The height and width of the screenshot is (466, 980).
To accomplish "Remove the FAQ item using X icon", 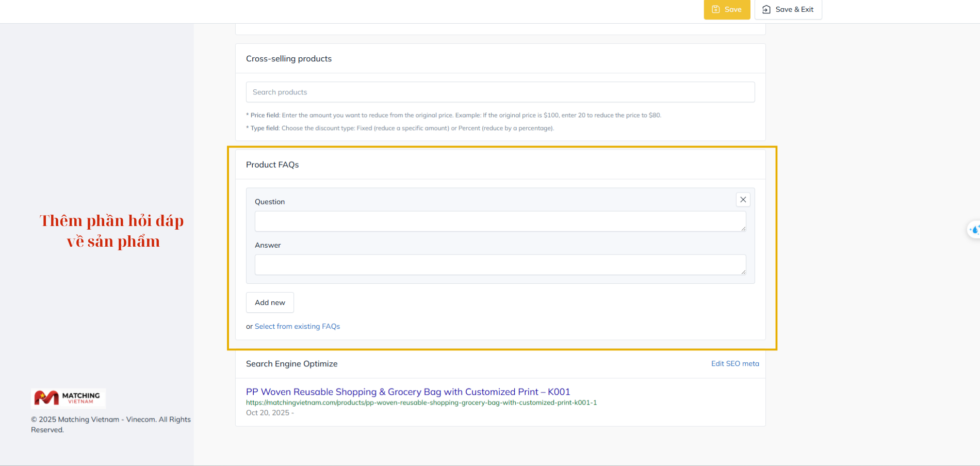I will [x=743, y=200].
